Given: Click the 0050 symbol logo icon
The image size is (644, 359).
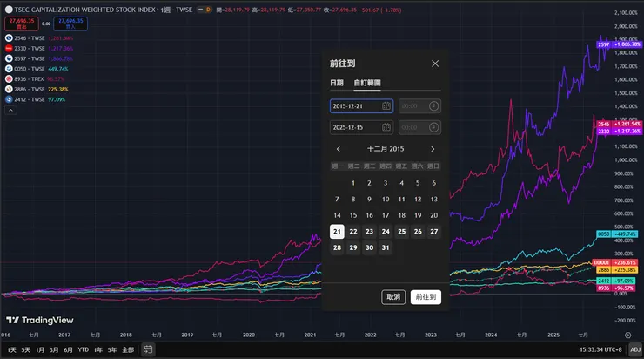Looking at the screenshot, I should [9, 69].
